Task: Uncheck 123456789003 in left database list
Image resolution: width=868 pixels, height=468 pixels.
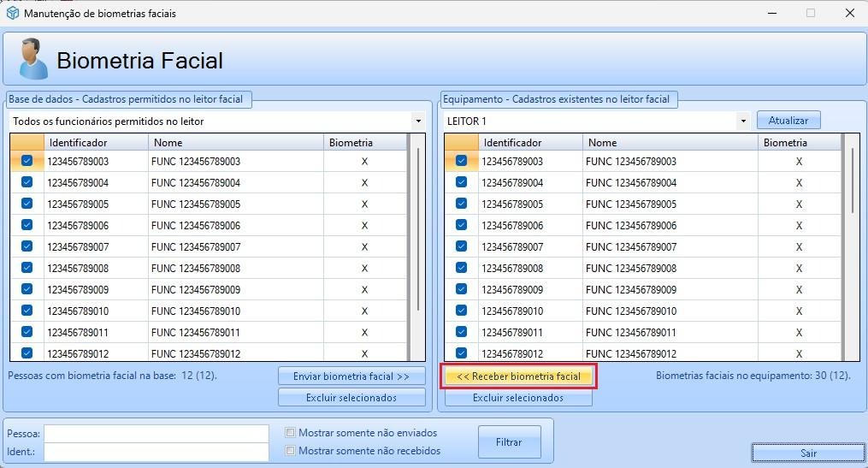Action: pos(27,161)
